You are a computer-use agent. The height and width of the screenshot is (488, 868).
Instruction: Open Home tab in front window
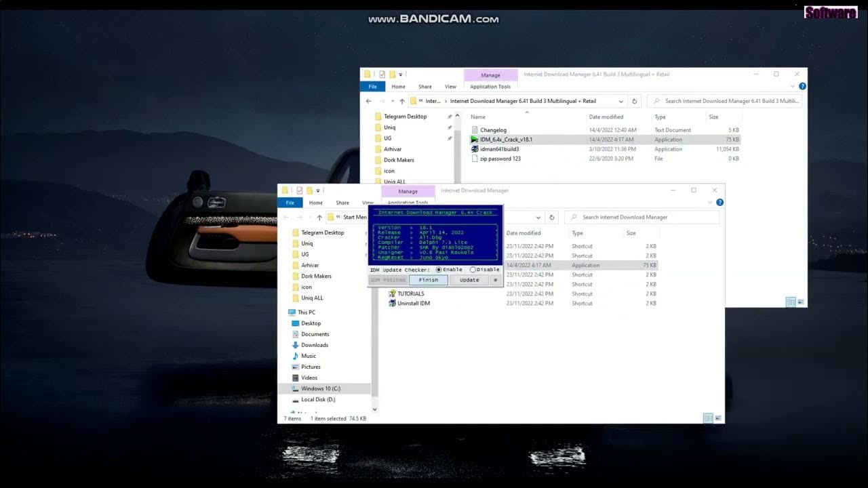(316, 203)
